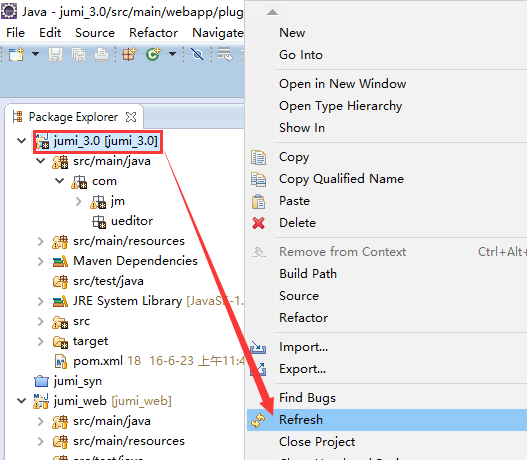527x460 pixels.
Task: Click the Print toolbar icon
Action: pyautogui.click(x=101, y=54)
